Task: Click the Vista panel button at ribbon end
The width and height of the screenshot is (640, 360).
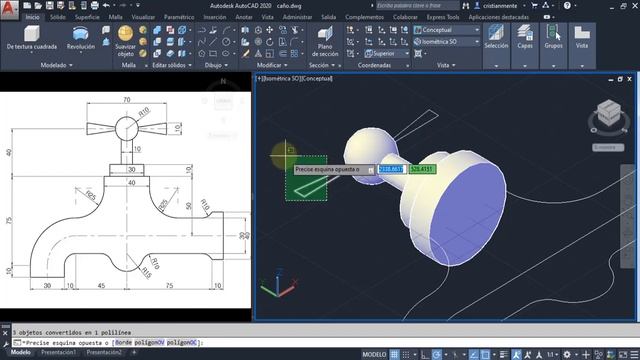Action: tap(582, 46)
